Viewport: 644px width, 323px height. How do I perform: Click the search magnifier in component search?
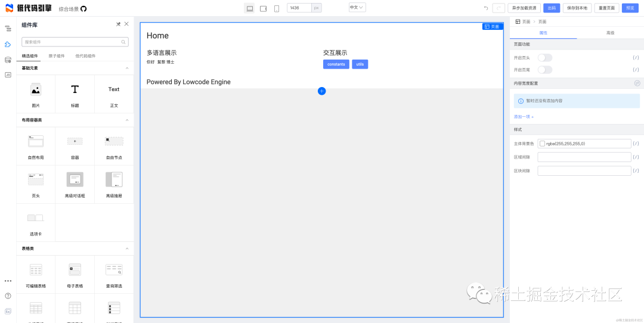pos(123,42)
